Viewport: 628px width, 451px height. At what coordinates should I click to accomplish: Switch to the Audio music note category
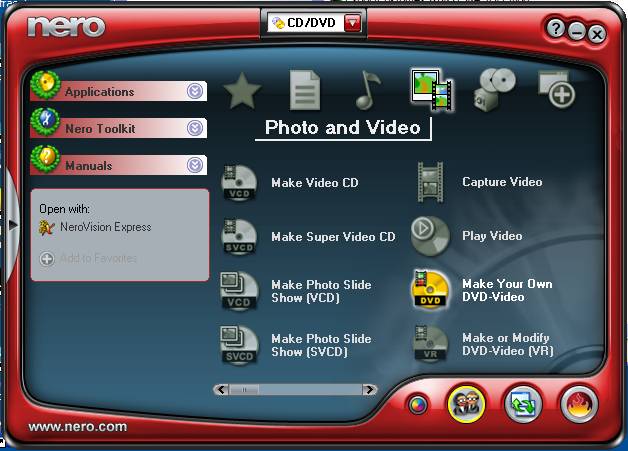pyautogui.click(x=368, y=90)
